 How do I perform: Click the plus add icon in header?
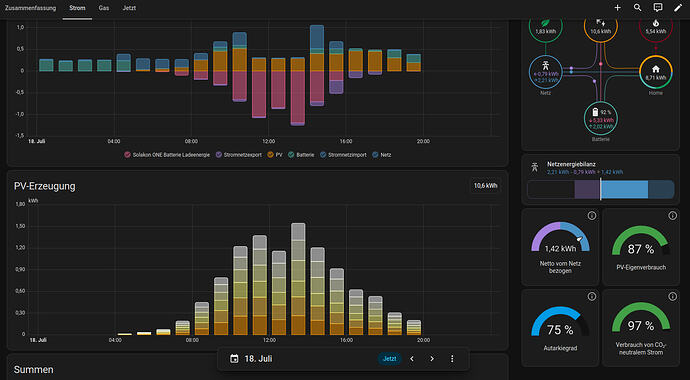617,7
